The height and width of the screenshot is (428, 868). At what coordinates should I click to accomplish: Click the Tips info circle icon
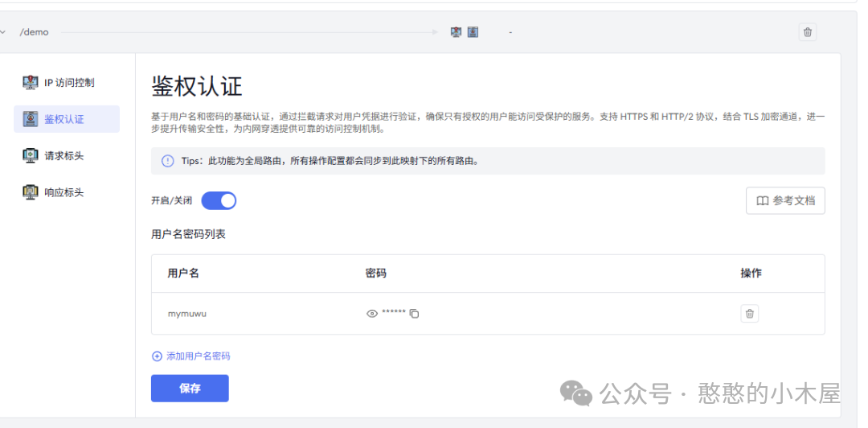[x=167, y=161]
